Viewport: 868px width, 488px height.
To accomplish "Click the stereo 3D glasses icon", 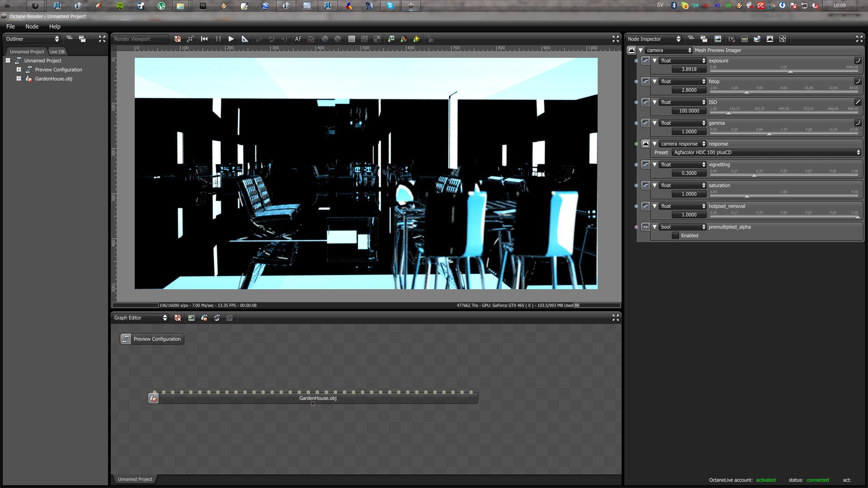I will tap(311, 39).
